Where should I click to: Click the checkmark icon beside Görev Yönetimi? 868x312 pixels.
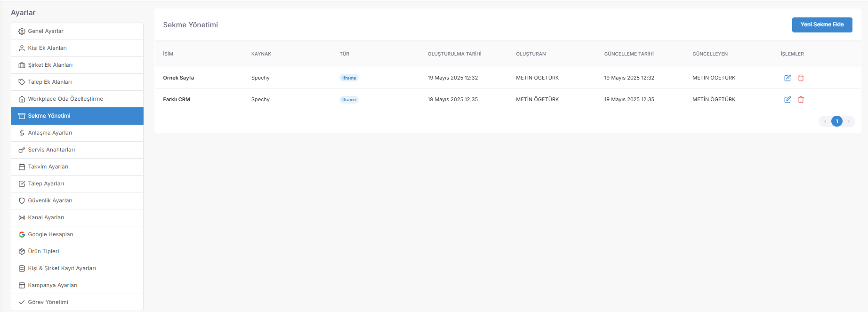click(22, 303)
